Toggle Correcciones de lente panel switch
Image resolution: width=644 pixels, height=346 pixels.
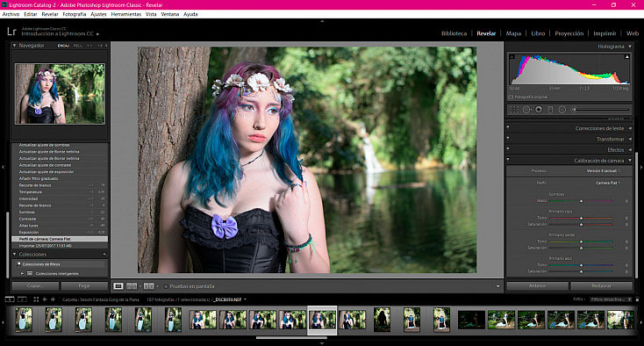pyautogui.click(x=508, y=128)
